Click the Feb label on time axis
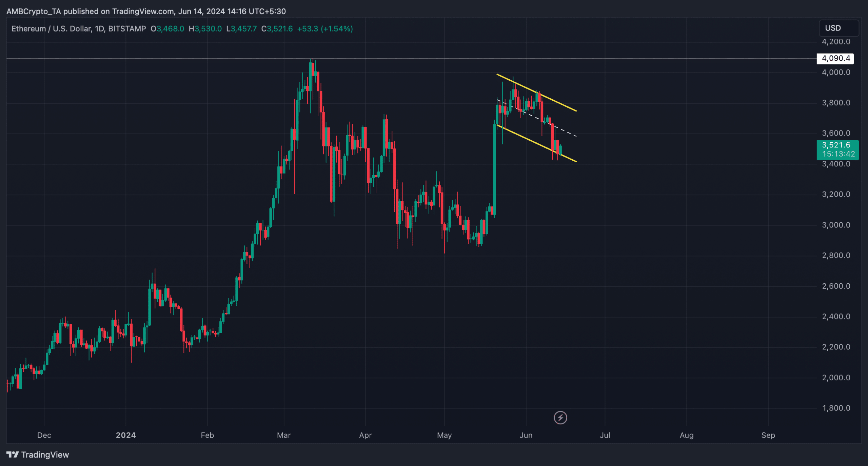The image size is (868, 466). pyautogui.click(x=207, y=435)
